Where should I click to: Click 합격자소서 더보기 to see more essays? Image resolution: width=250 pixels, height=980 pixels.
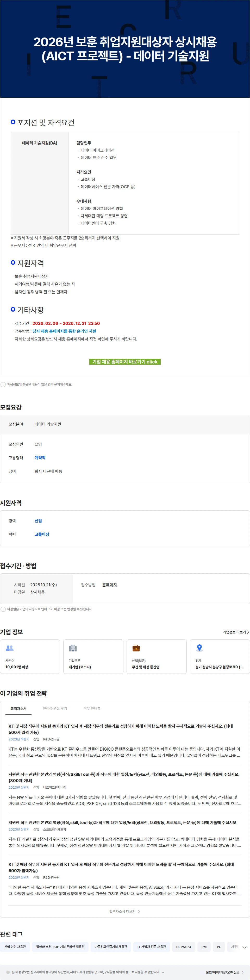125,911
